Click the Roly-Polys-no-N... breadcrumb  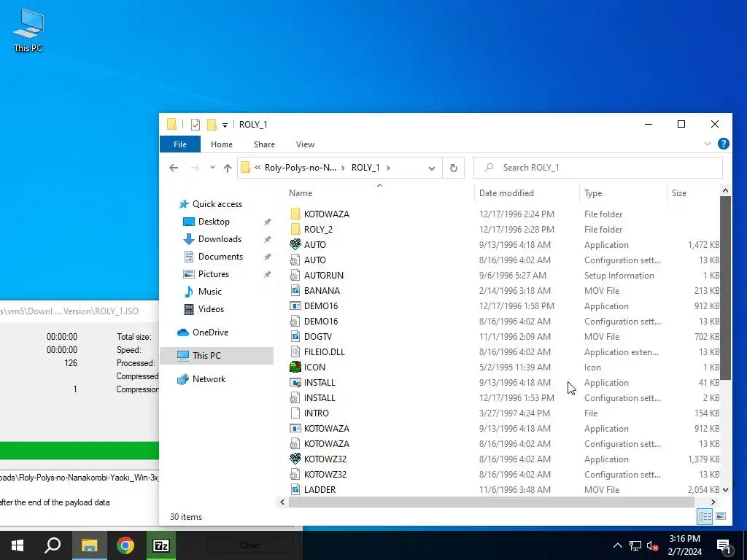point(300,168)
